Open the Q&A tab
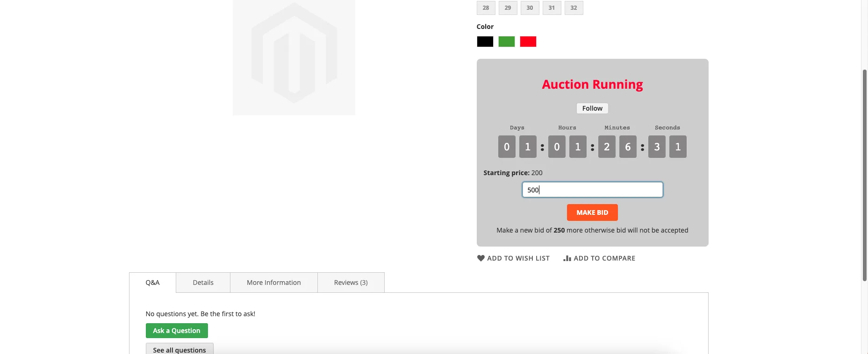The image size is (868, 354). coord(152,283)
